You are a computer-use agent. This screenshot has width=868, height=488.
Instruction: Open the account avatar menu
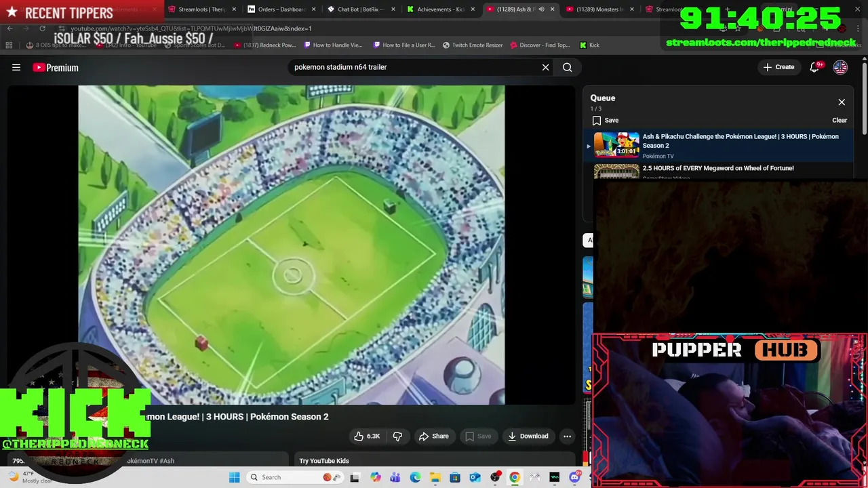tap(840, 67)
